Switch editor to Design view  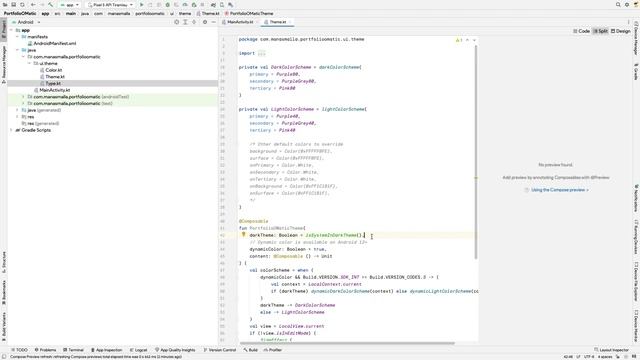pyautogui.click(x=620, y=31)
